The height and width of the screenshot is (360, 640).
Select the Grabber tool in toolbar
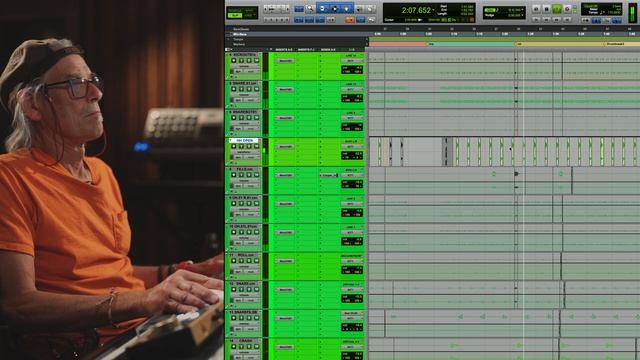pyautogui.click(x=347, y=9)
